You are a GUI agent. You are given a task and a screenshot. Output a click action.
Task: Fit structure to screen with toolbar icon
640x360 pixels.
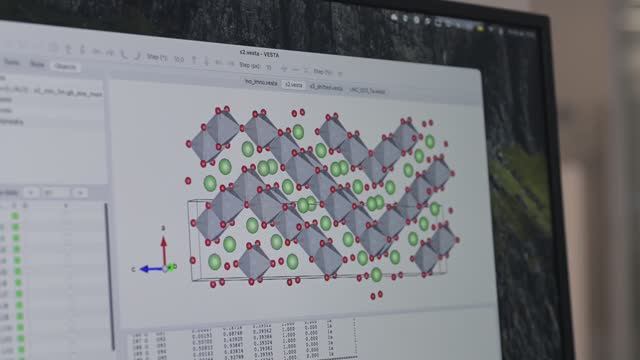[307, 70]
